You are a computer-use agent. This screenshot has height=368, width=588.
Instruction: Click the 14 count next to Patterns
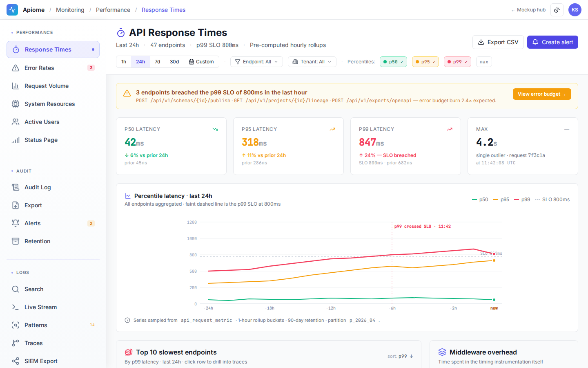[92, 325]
